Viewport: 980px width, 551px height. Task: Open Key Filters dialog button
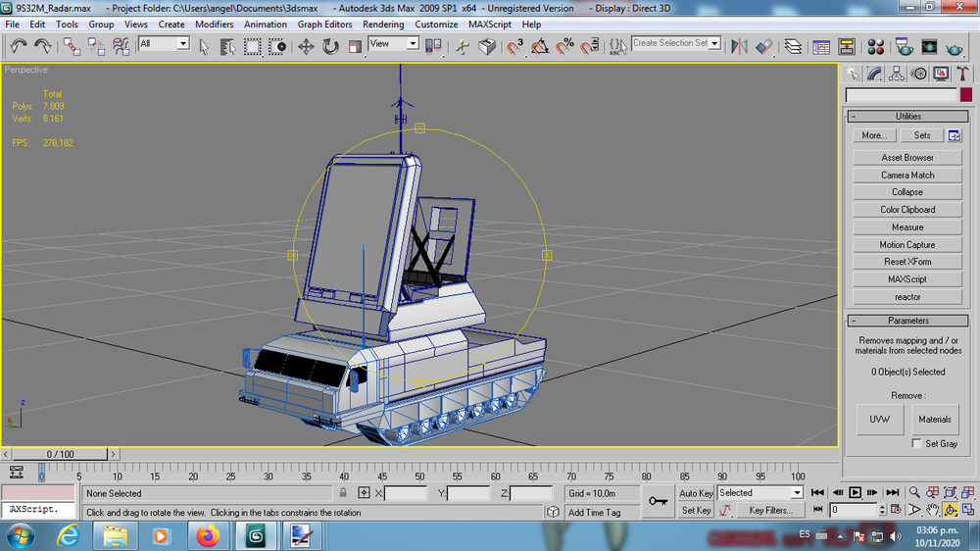pyautogui.click(x=770, y=511)
